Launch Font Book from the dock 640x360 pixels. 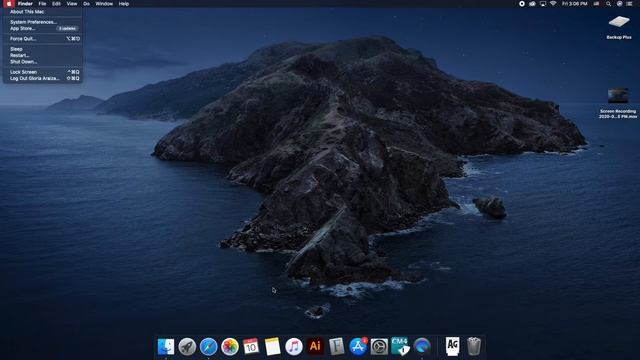336,346
